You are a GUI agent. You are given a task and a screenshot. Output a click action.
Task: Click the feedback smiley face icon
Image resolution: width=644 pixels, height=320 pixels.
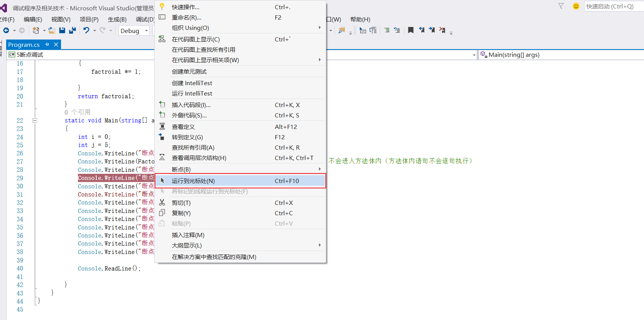(x=576, y=6)
